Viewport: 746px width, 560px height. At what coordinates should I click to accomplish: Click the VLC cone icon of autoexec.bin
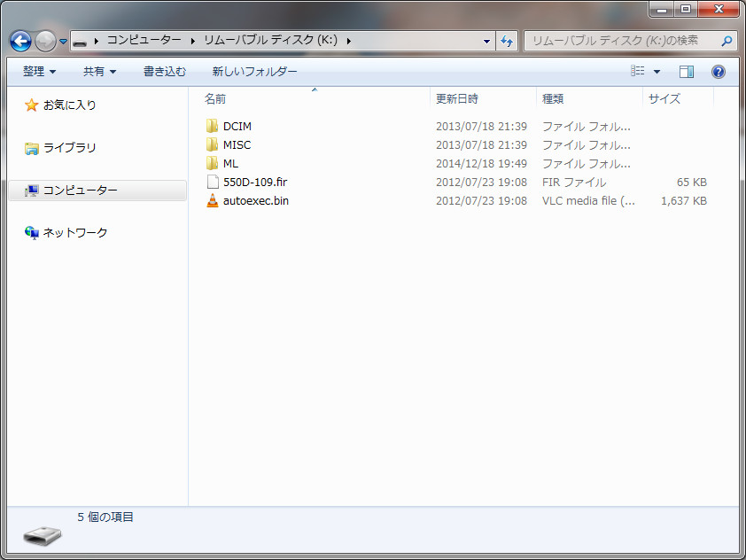213,200
